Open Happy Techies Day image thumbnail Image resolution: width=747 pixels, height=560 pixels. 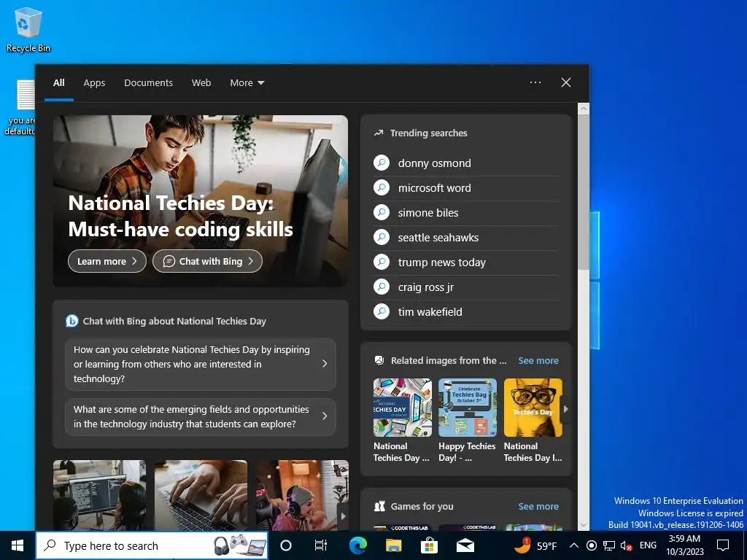point(468,408)
